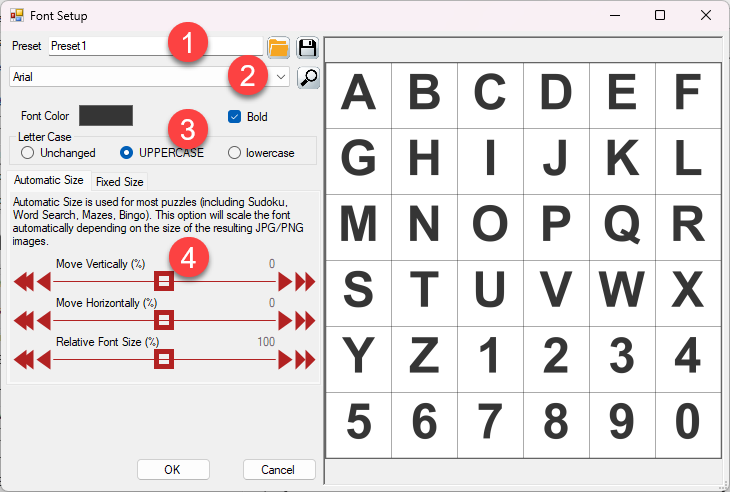Click the OK button
Screen dimensions: 730x492
click(x=173, y=470)
